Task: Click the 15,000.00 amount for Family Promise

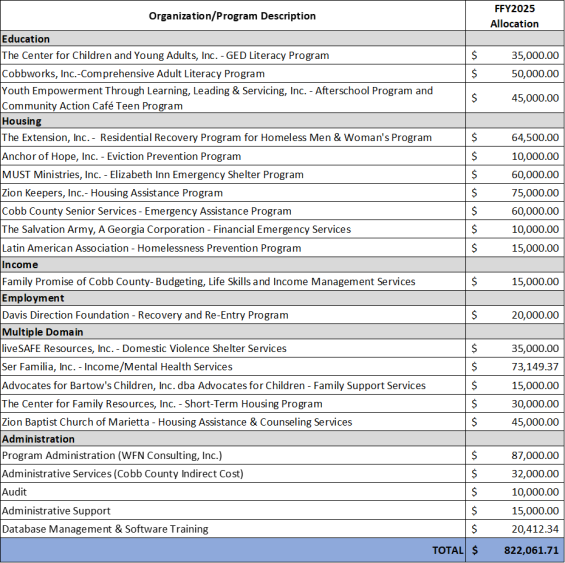Action: tap(535, 282)
